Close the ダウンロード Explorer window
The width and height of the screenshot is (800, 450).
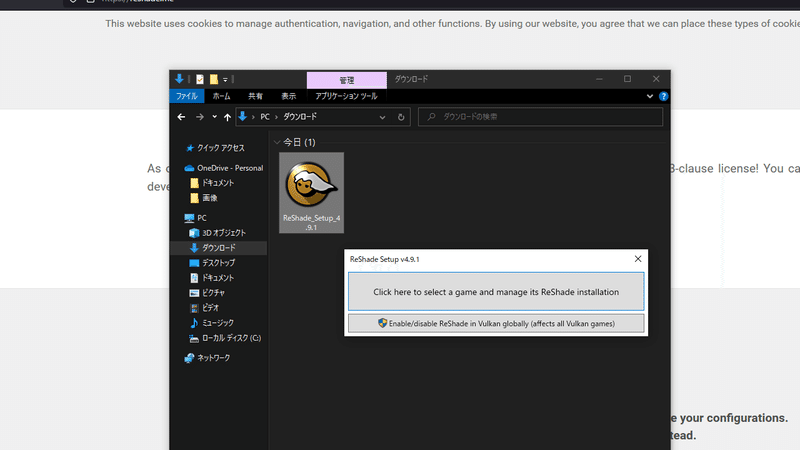click(x=656, y=79)
